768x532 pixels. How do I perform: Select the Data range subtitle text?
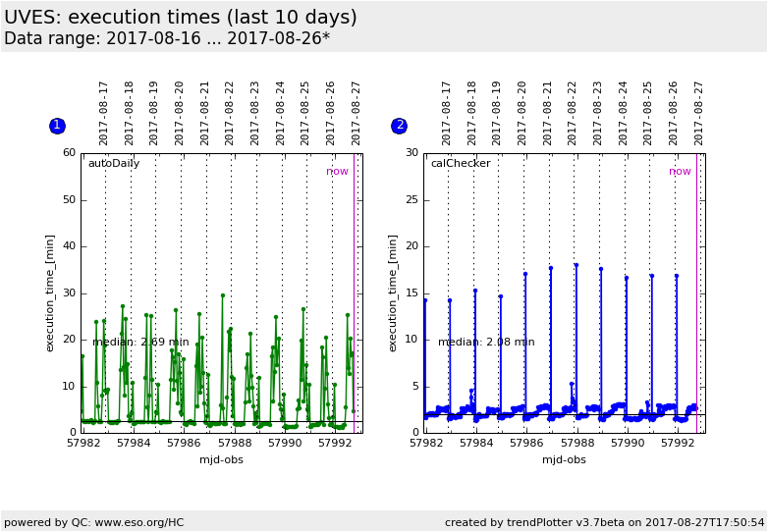click(167, 39)
